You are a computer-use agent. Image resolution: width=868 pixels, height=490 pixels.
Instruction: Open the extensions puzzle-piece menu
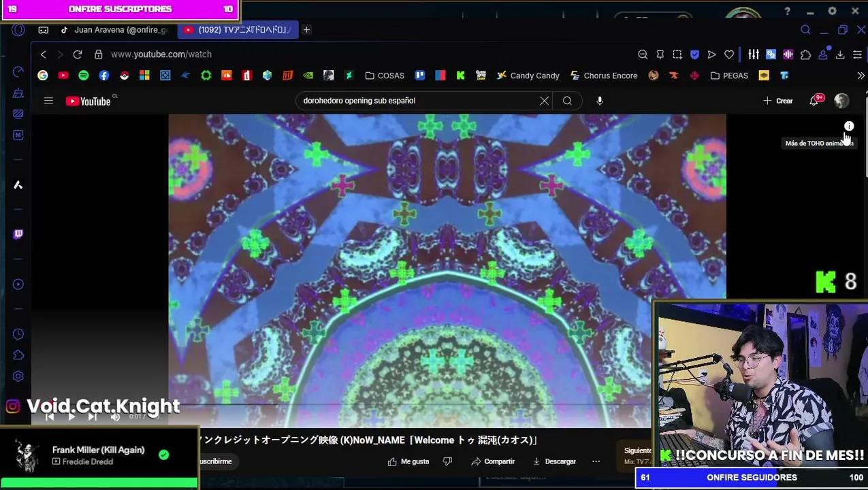coord(805,54)
